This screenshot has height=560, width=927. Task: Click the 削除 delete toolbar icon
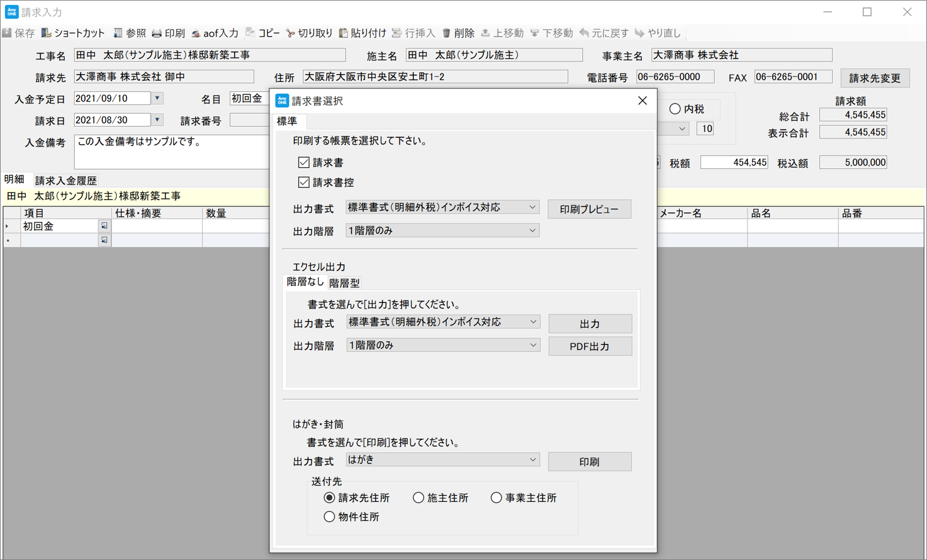point(446,33)
